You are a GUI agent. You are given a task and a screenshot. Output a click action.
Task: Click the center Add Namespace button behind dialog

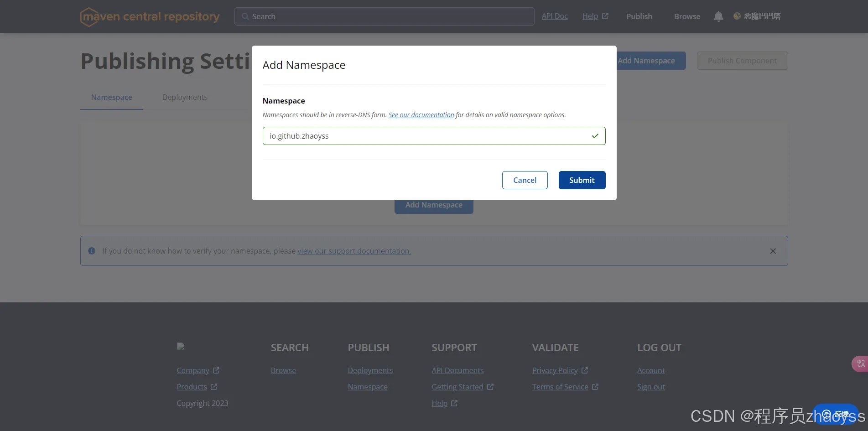pos(434,207)
